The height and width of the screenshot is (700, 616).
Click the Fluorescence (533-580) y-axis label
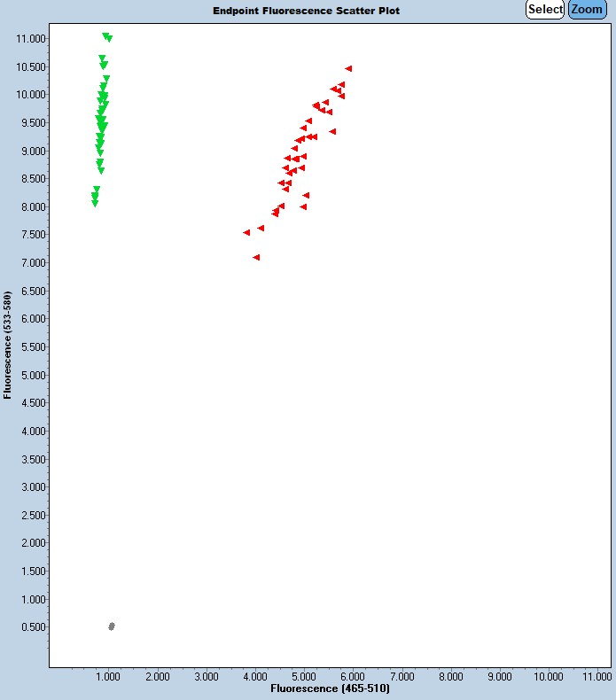pyautogui.click(x=8, y=345)
